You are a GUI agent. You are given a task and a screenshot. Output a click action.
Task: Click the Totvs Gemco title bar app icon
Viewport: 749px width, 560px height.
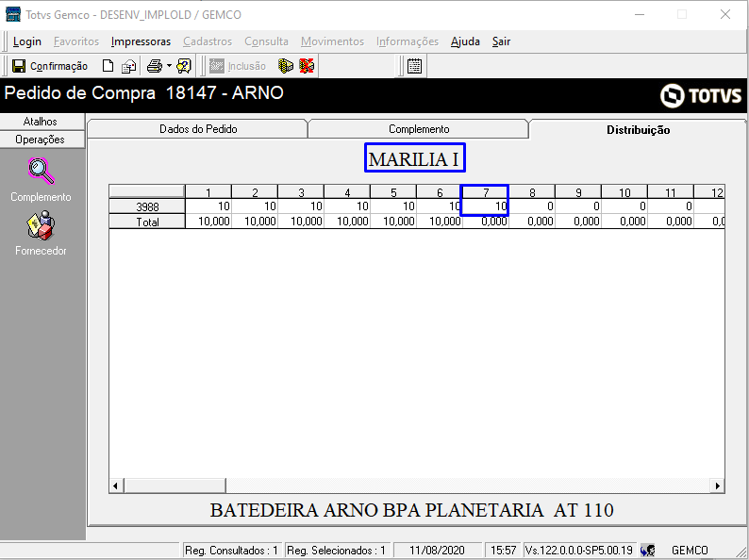(13, 14)
